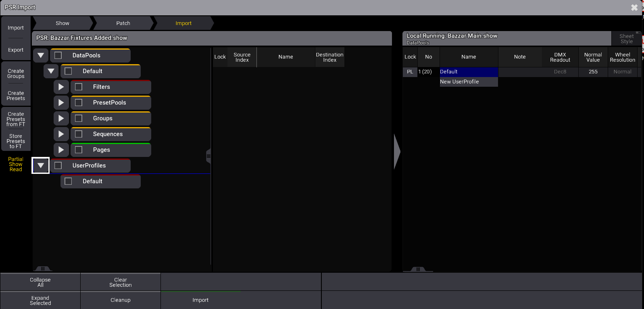Expand the Groups tree arrow
Image resolution: width=644 pixels, height=309 pixels.
pos(61,118)
